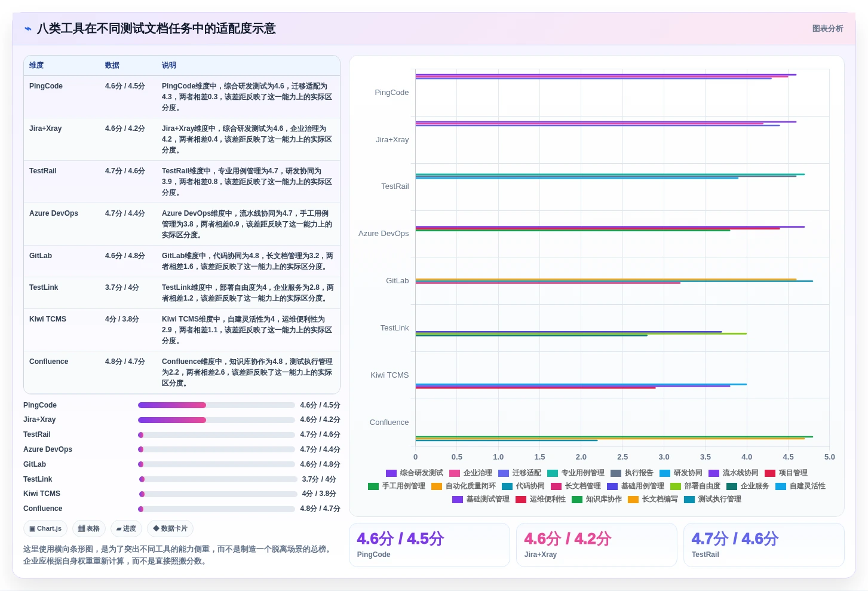Click the 测试执行管理 legend swatch
The width and height of the screenshot is (868, 591).
(689, 500)
